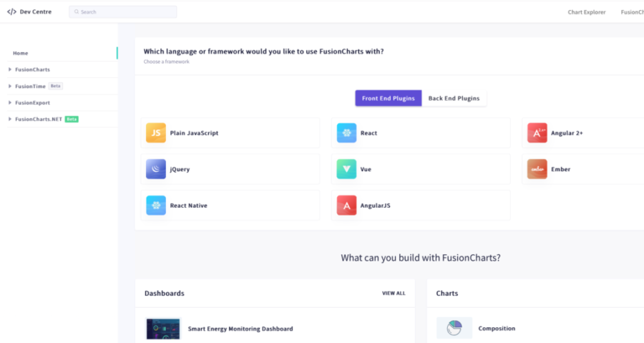
Task: Choose the Plain JavaScript label
Action: click(194, 133)
